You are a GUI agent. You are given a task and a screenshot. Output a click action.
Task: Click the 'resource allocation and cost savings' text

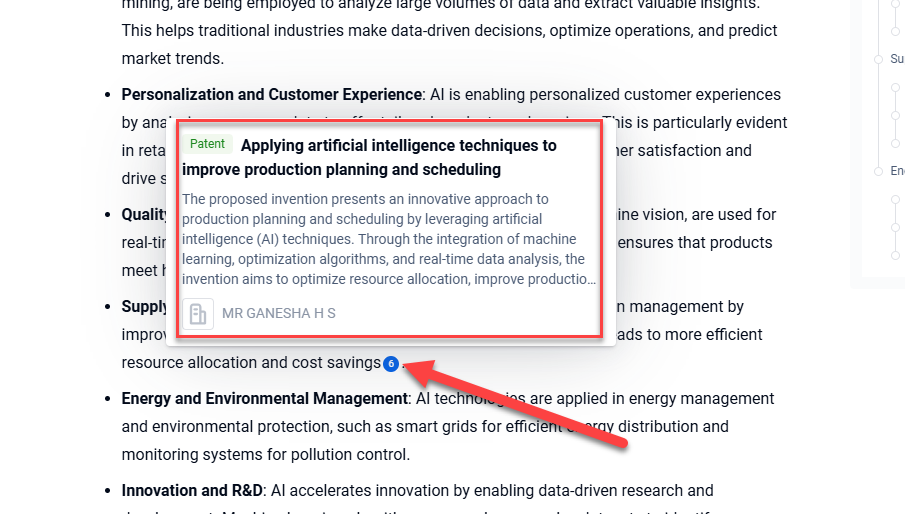(x=250, y=363)
